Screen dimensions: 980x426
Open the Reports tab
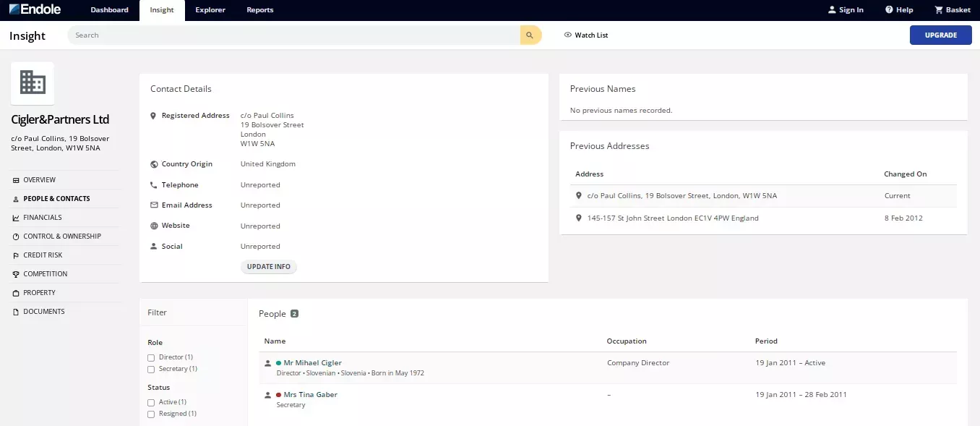259,10
